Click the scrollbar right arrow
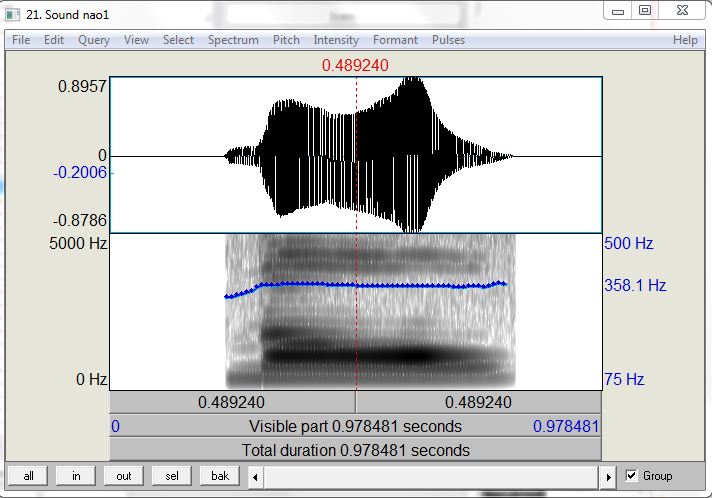The width and height of the screenshot is (712, 498). click(608, 477)
